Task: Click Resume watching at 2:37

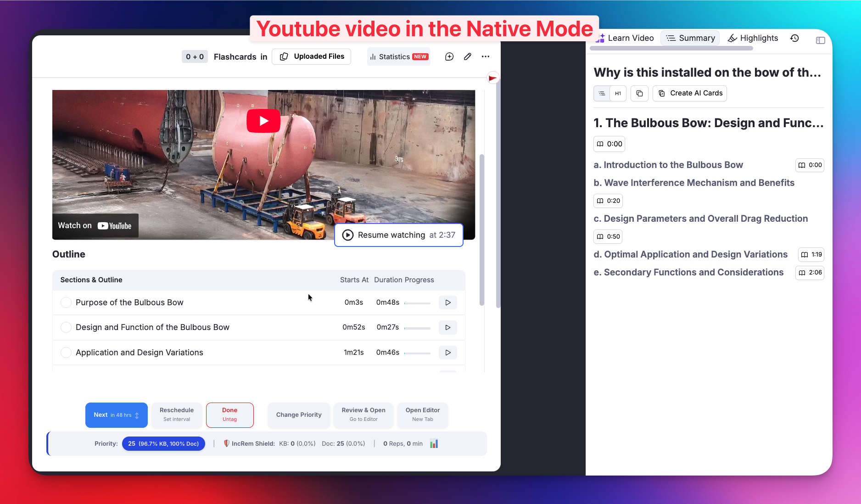Action: (x=399, y=235)
